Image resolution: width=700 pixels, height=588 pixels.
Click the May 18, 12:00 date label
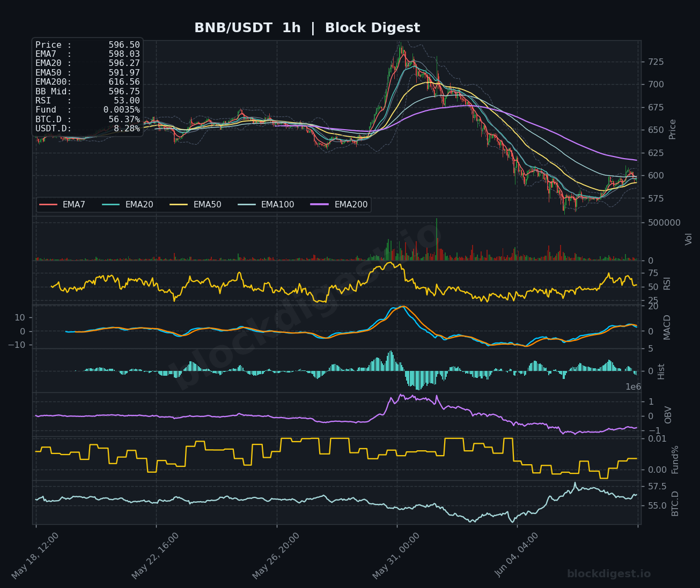point(35,556)
